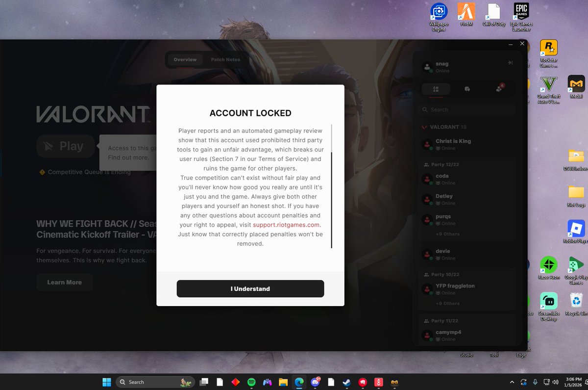This screenshot has height=390, width=588.
Task: Open Riot Logs folder on desktop
Action: (576, 196)
